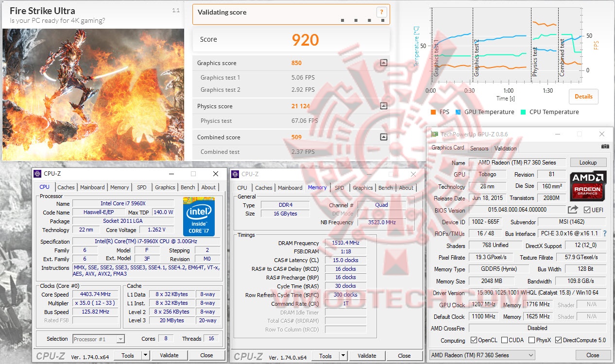Click the Intel Core i7 inside logo

click(199, 216)
